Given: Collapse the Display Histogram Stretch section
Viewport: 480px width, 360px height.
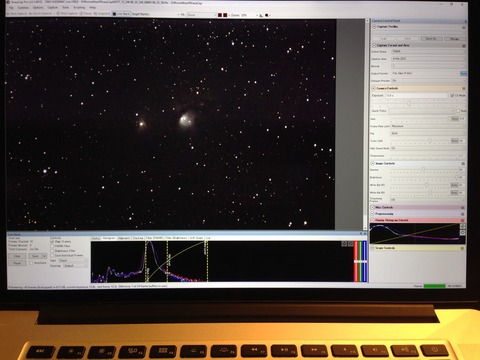Looking at the screenshot, I should coord(372,220).
